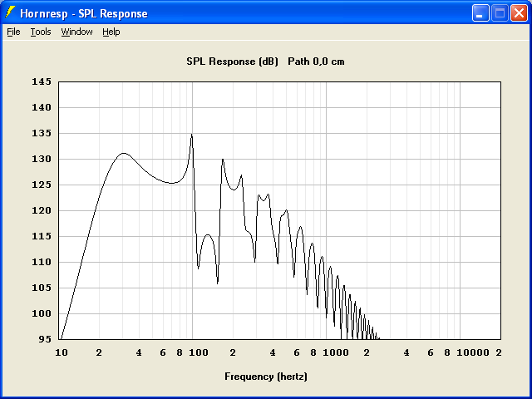Open the File menu
Viewport: 532px width, 399px height.
[x=13, y=32]
